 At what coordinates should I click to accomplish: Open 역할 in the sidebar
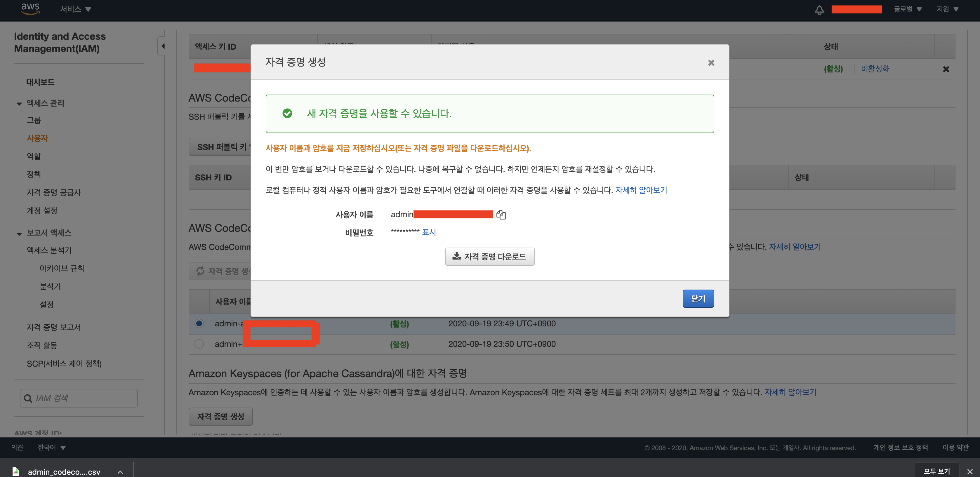click(34, 156)
